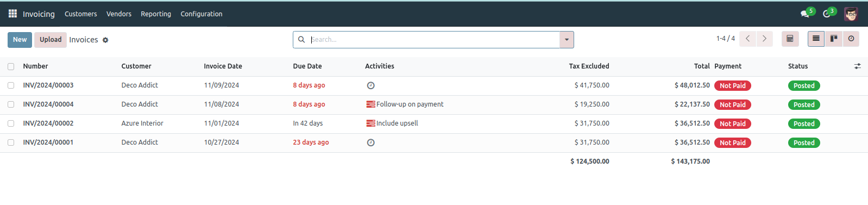Screen dimensions: 868x205
Task: Open optional columns adjust toggle
Action: [x=857, y=66]
